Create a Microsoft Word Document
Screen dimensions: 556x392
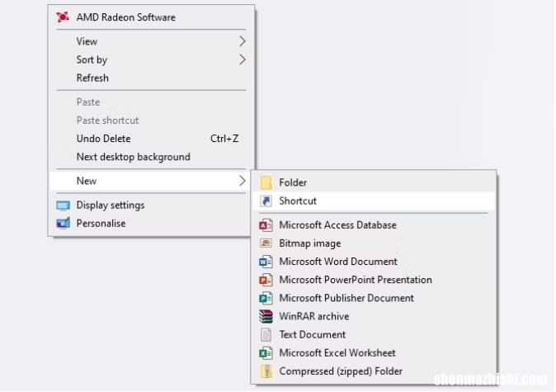pos(374,262)
